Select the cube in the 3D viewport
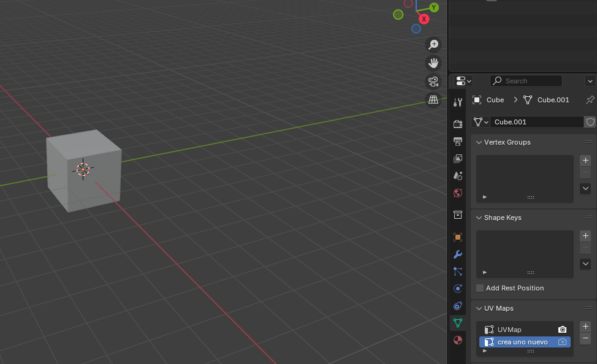Screen dimensions: 597x364 point(84,170)
